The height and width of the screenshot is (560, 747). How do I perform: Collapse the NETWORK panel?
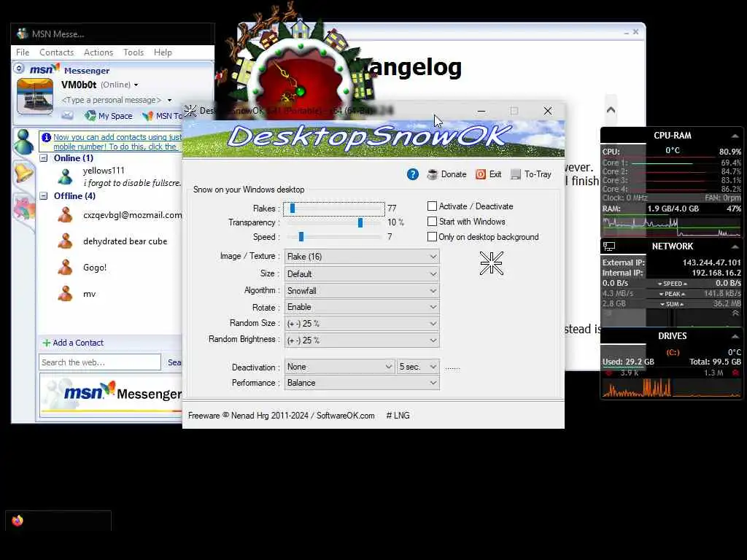point(735,246)
